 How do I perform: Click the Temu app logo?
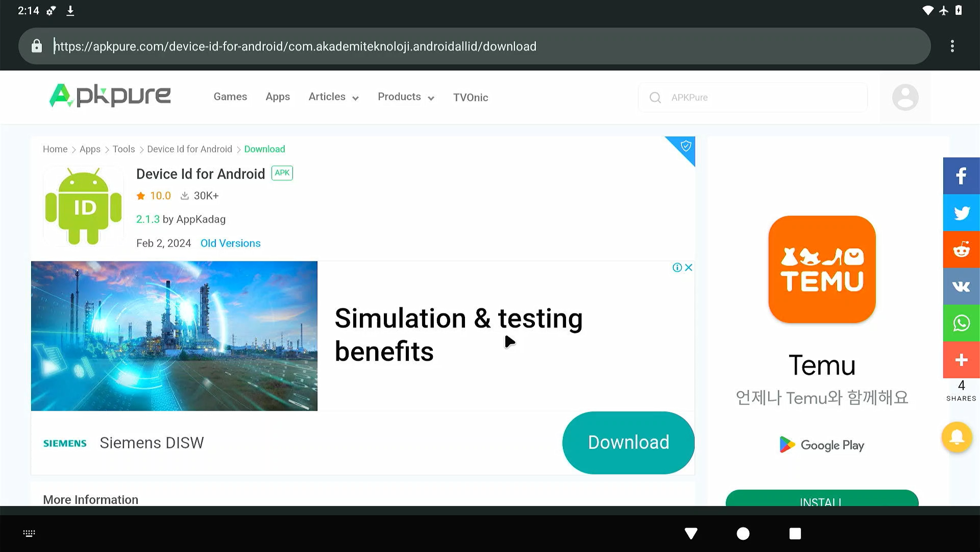pyautogui.click(x=822, y=270)
